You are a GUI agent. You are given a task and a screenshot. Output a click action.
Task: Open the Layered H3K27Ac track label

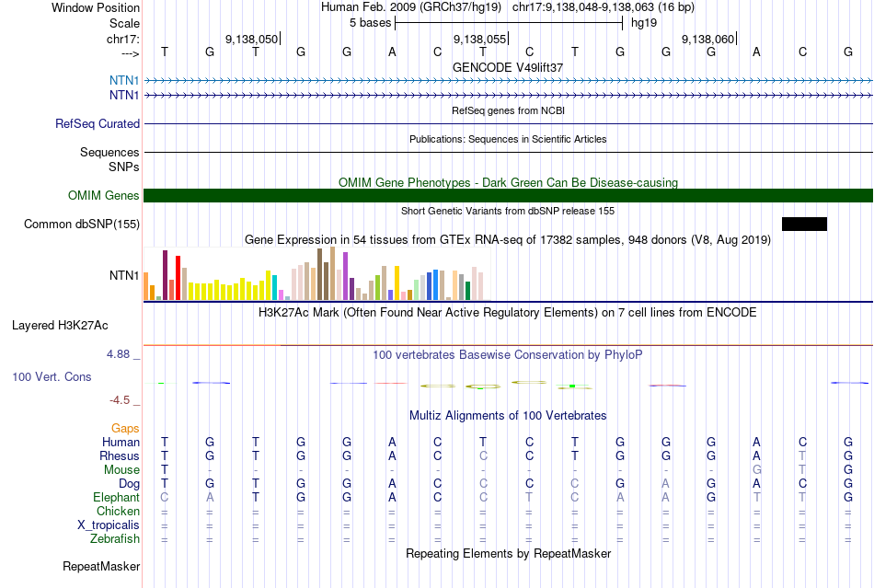[60, 326]
